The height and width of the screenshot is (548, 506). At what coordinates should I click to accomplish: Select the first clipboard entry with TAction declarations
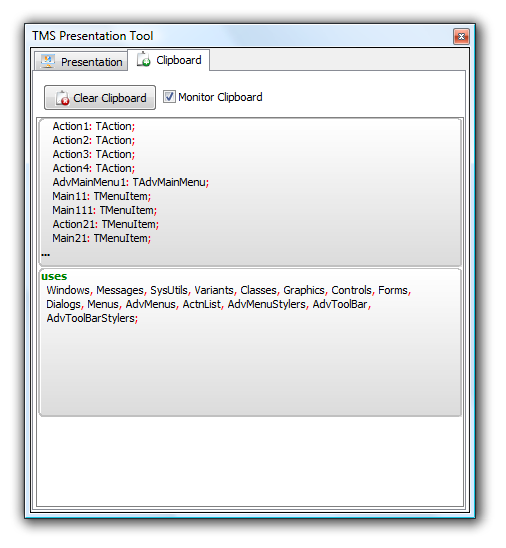(x=250, y=192)
